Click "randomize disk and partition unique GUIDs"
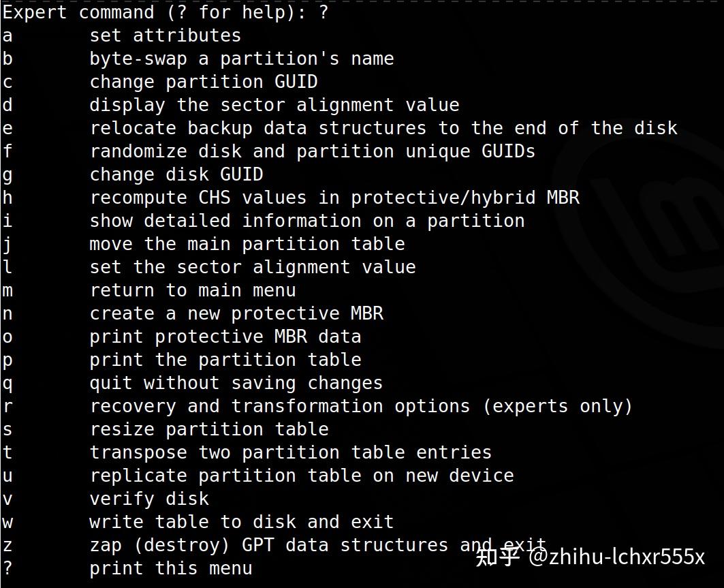 312,151
